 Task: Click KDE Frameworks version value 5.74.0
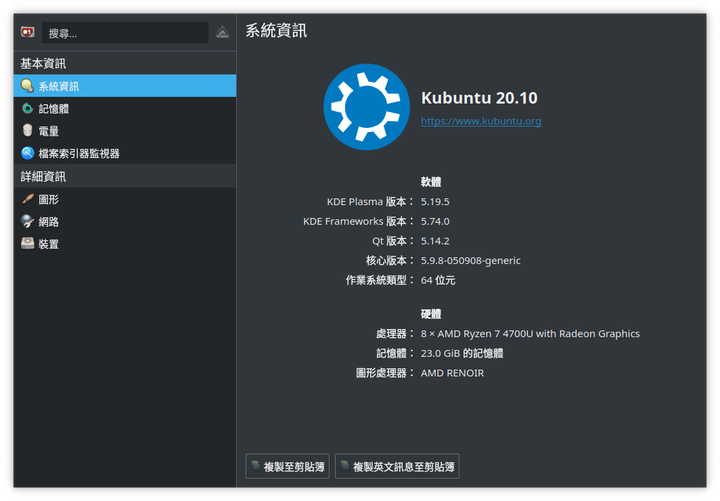point(435,221)
